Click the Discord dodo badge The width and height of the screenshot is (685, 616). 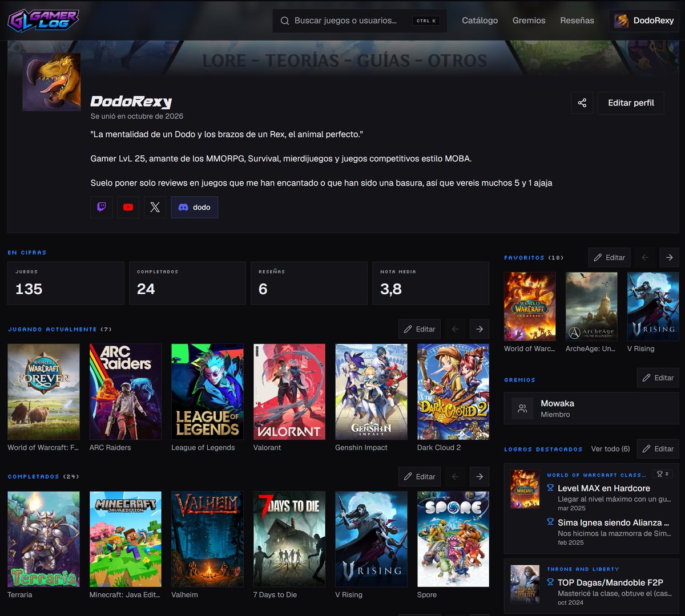click(x=195, y=207)
